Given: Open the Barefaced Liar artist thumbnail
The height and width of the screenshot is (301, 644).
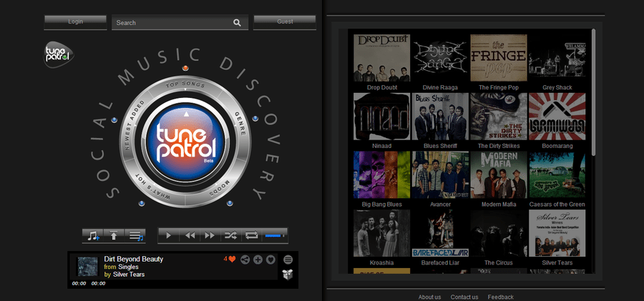Looking at the screenshot, I should coord(440,233).
